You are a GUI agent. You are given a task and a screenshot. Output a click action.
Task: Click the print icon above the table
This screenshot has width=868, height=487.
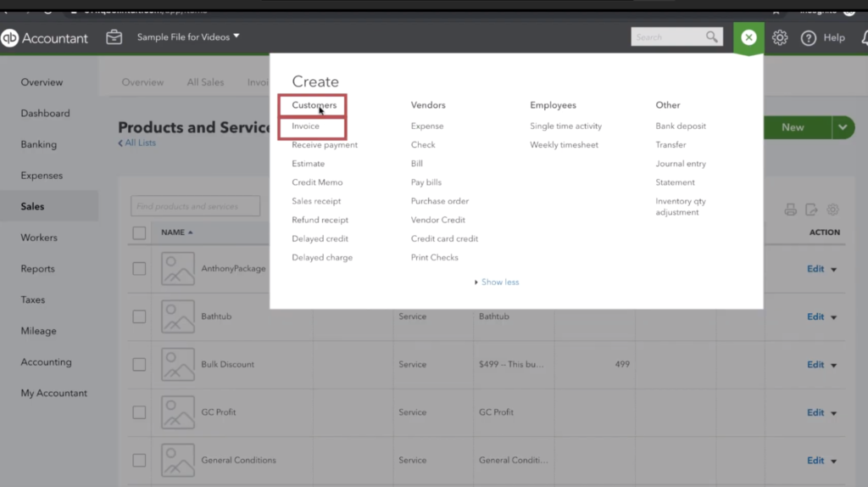coord(791,210)
